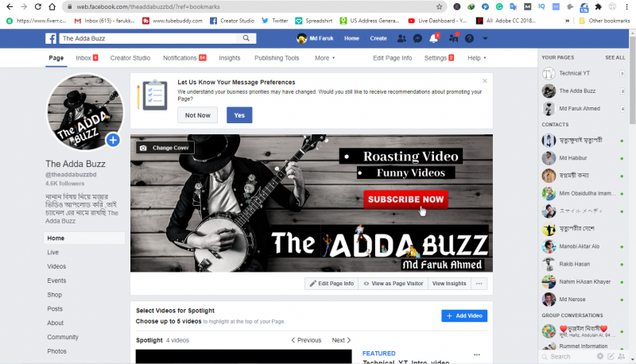Click create new group icon in chat

pyautogui.click(x=621, y=356)
